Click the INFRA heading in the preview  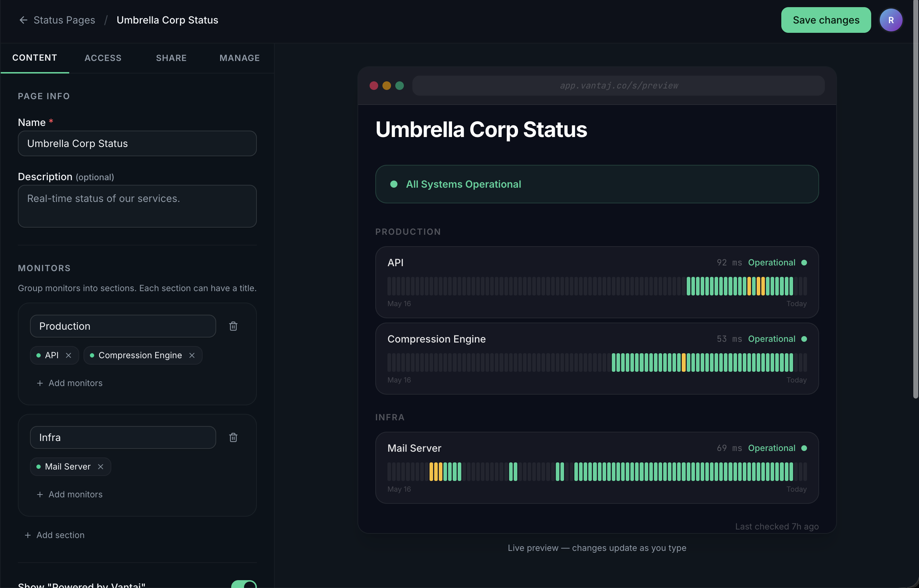[390, 417]
